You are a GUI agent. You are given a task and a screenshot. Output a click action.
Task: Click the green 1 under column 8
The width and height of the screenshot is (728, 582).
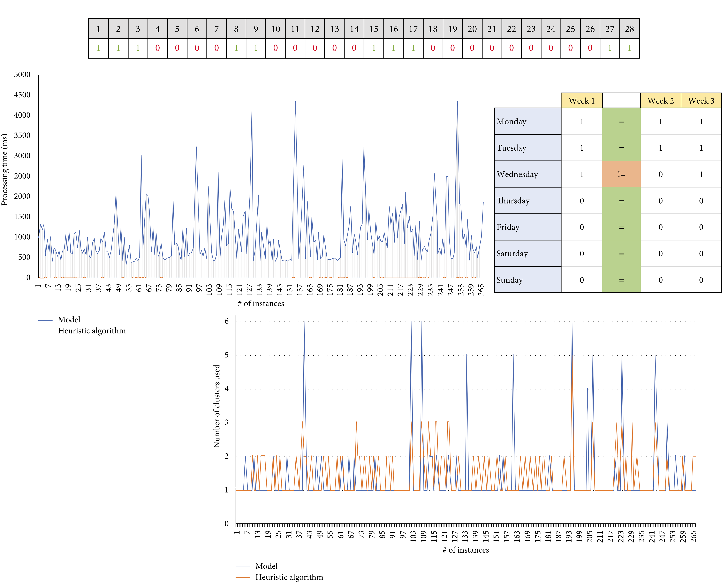236,48
